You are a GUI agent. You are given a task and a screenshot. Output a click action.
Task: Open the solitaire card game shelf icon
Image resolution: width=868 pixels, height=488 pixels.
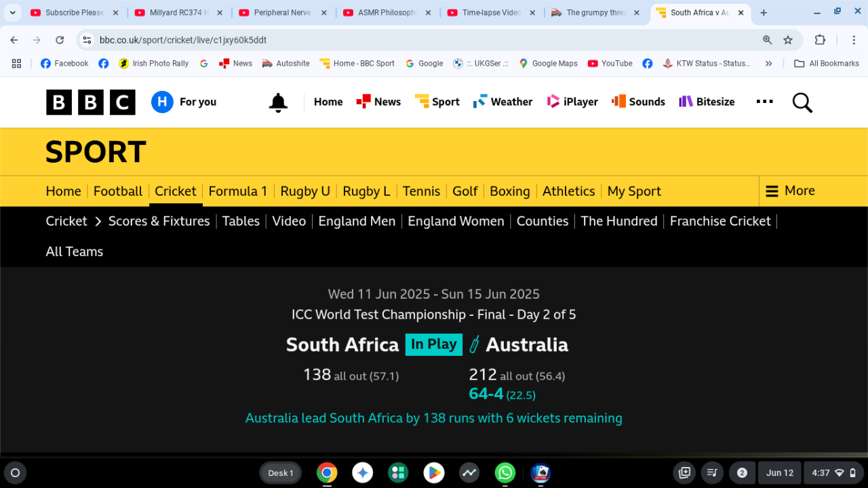point(540,472)
